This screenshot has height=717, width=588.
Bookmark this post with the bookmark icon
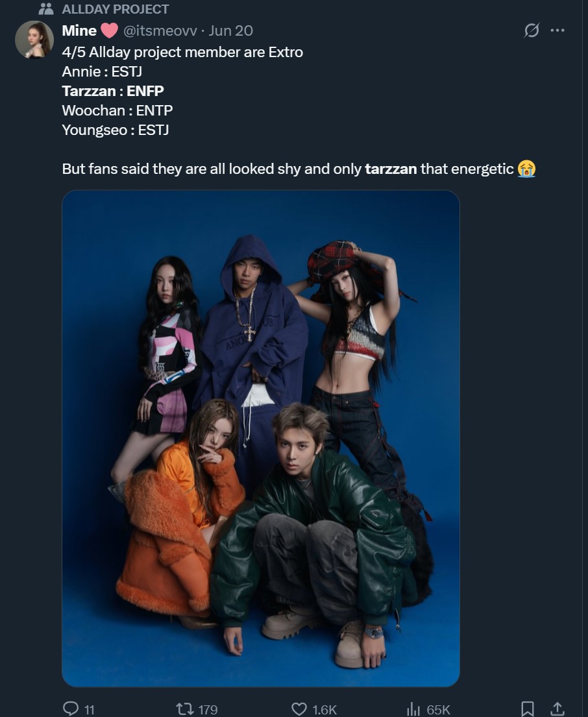527,709
